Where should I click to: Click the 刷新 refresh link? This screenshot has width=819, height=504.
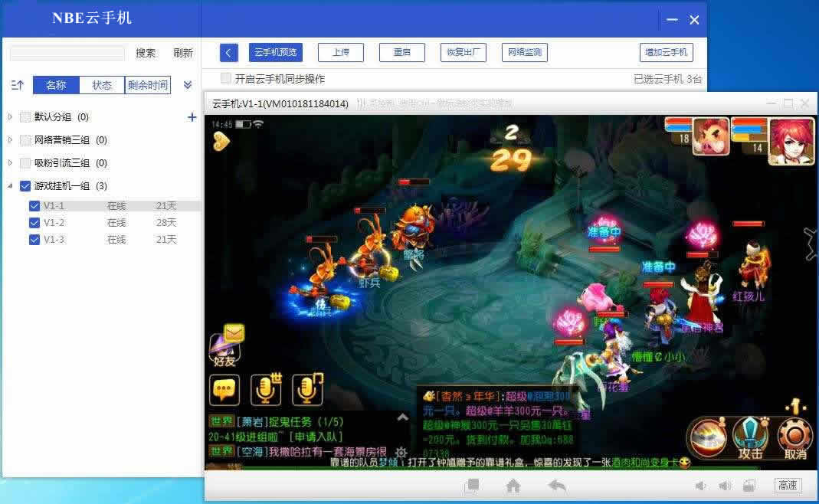pos(183,53)
